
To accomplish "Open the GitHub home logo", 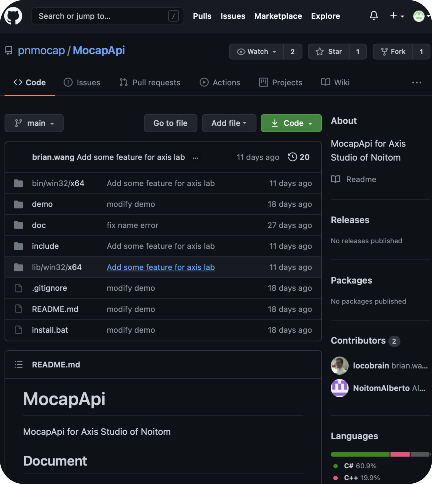I will click(13, 16).
